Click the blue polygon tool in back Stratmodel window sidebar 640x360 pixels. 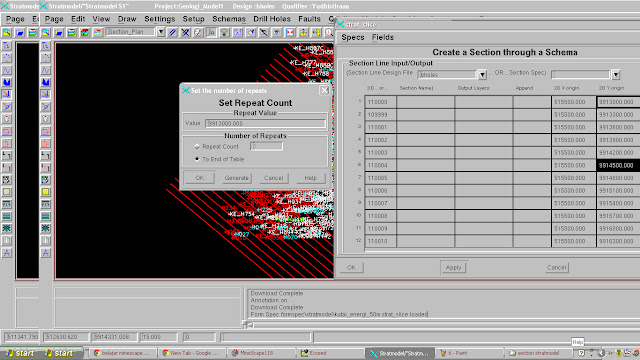pos(7,82)
